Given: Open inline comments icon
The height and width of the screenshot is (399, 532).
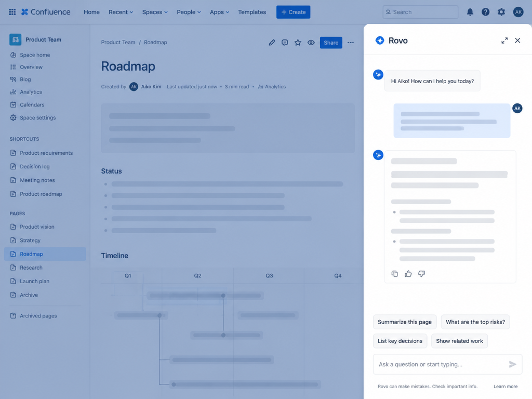Looking at the screenshot, I should [285, 43].
